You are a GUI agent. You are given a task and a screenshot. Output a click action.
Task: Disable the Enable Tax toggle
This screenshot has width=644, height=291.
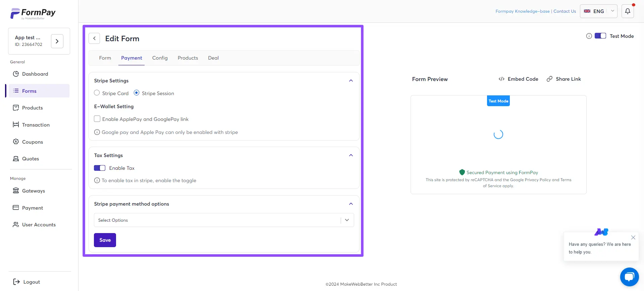click(x=100, y=168)
